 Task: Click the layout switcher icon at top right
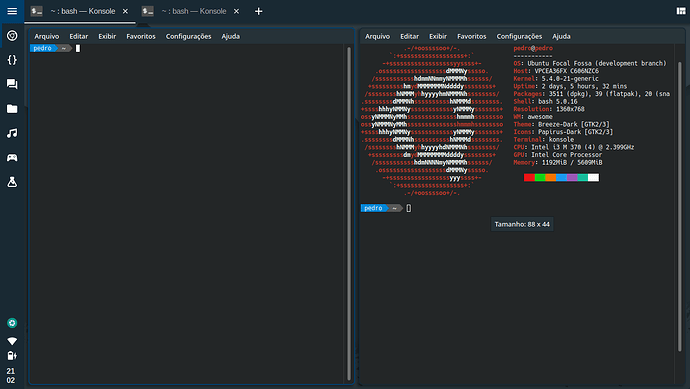(x=681, y=11)
